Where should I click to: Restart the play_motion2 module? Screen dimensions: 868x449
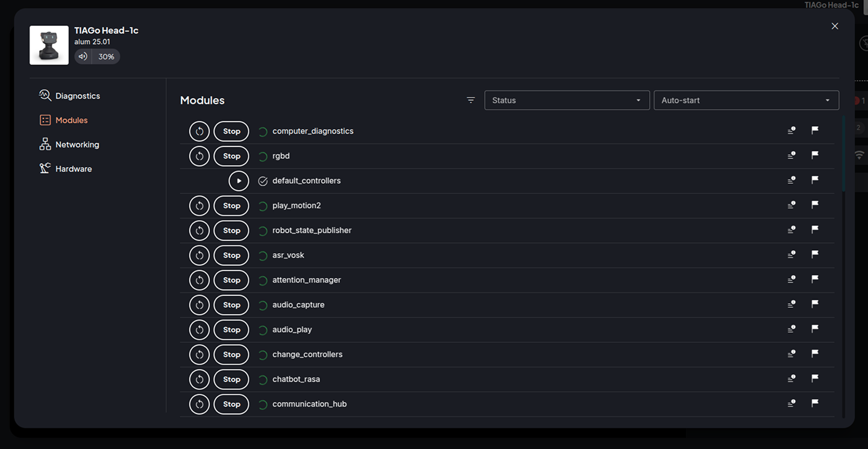[200, 206]
